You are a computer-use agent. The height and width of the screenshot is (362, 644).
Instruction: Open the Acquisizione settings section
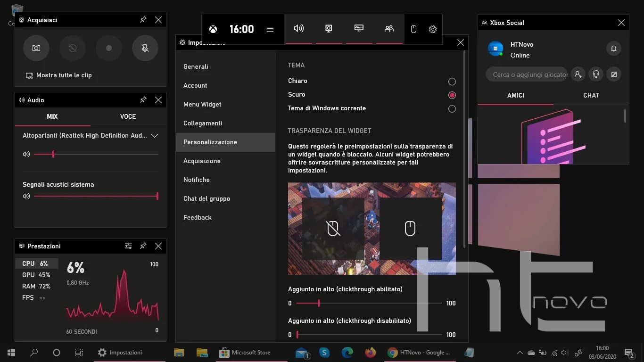pos(225,161)
